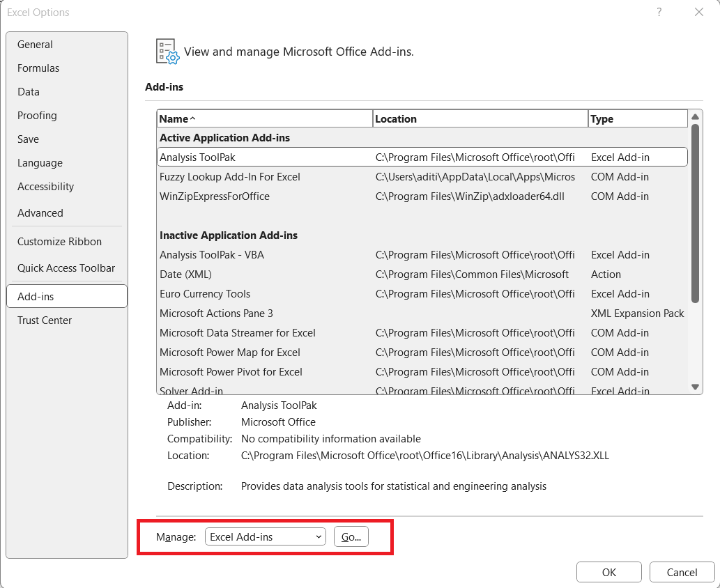Image resolution: width=720 pixels, height=588 pixels.
Task: Click the Go... button
Action: click(x=351, y=536)
